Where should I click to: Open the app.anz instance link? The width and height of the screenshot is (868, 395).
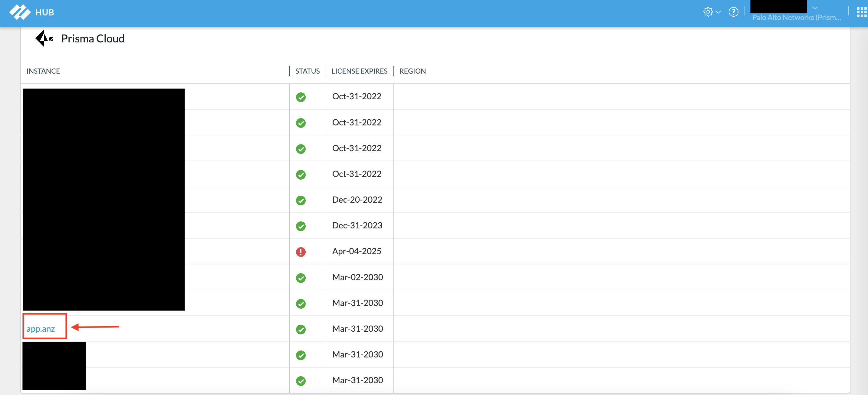click(x=41, y=329)
